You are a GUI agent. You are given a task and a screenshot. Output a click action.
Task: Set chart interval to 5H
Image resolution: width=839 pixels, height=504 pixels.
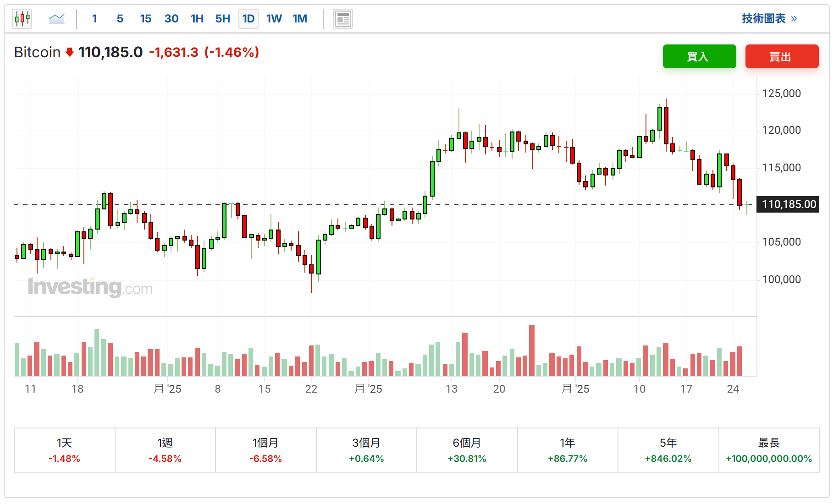point(223,19)
